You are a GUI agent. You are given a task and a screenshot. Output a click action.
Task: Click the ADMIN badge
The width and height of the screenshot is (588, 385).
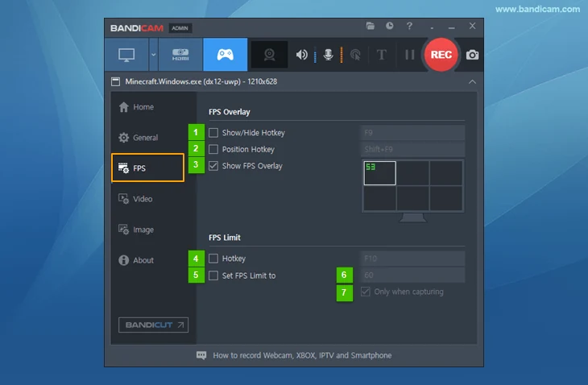[180, 28]
